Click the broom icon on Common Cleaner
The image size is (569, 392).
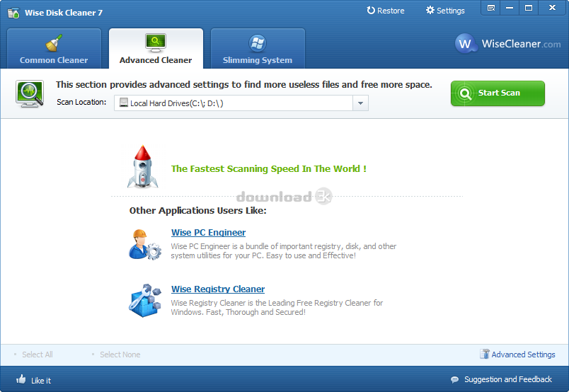click(x=54, y=43)
